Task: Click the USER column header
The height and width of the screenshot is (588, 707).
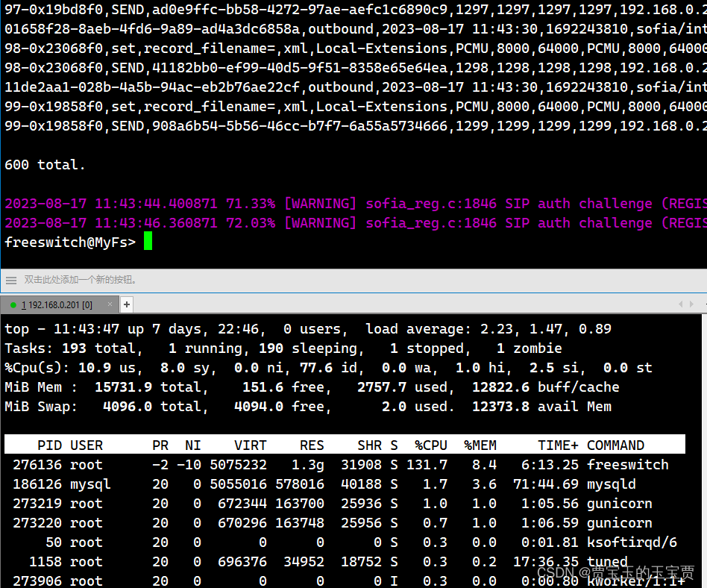Action: (87, 445)
